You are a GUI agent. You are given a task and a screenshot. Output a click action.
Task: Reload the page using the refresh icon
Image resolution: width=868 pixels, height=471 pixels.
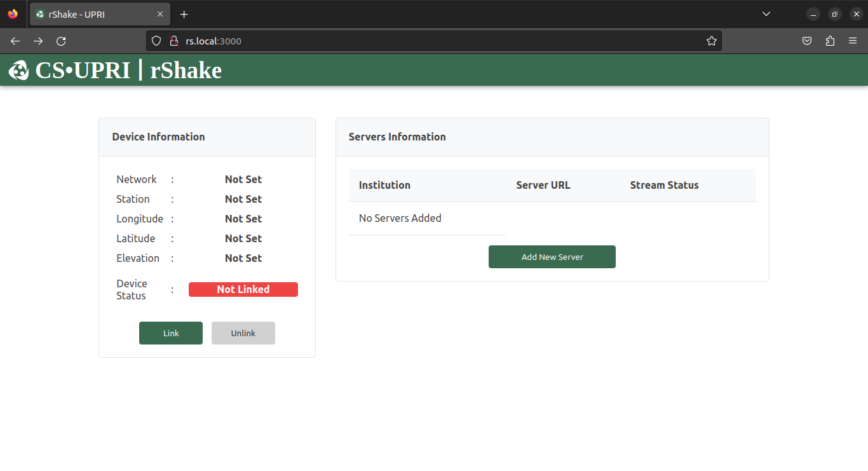61,41
